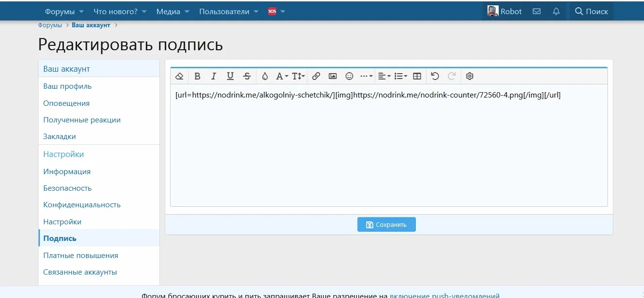Image resolution: width=644 pixels, height=298 pixels.
Task: Save the signature with Сохранить button
Action: tap(386, 224)
